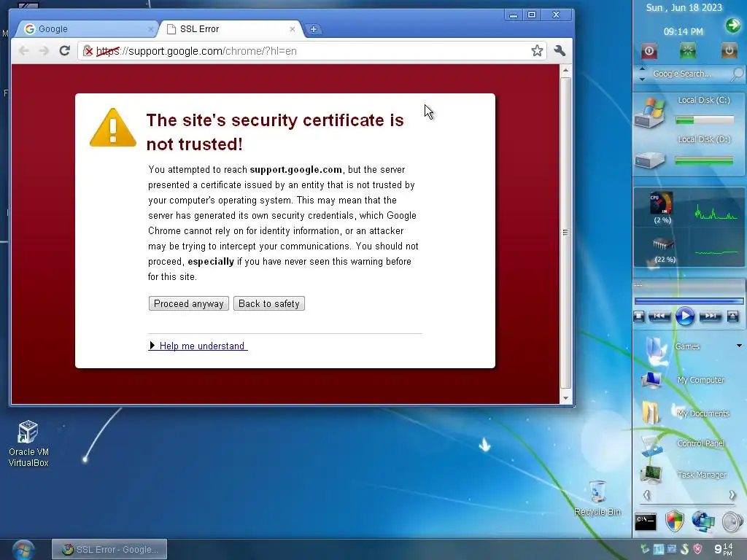
Task: Click the Local Disk C usage bar
Action: tap(705, 120)
